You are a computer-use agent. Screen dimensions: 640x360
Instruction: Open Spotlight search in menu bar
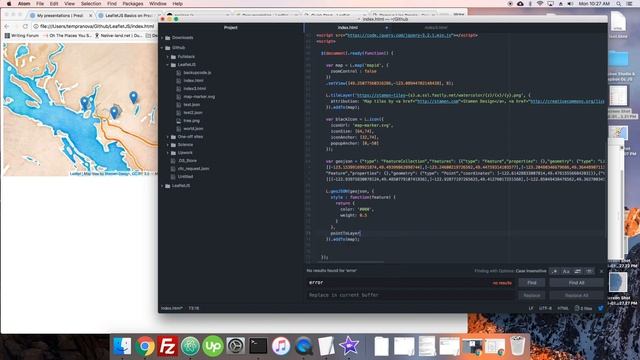click(619, 4)
